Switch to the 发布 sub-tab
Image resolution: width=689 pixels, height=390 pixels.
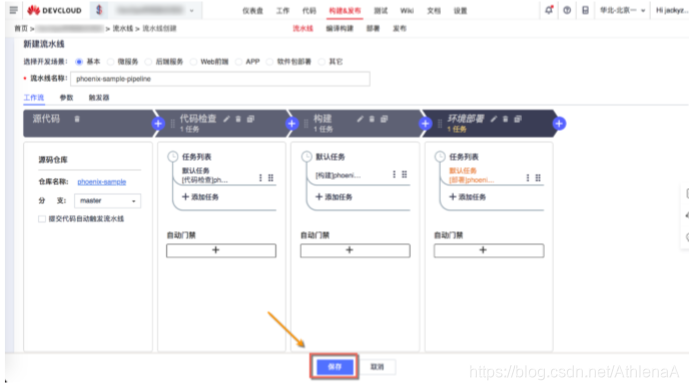(x=399, y=29)
